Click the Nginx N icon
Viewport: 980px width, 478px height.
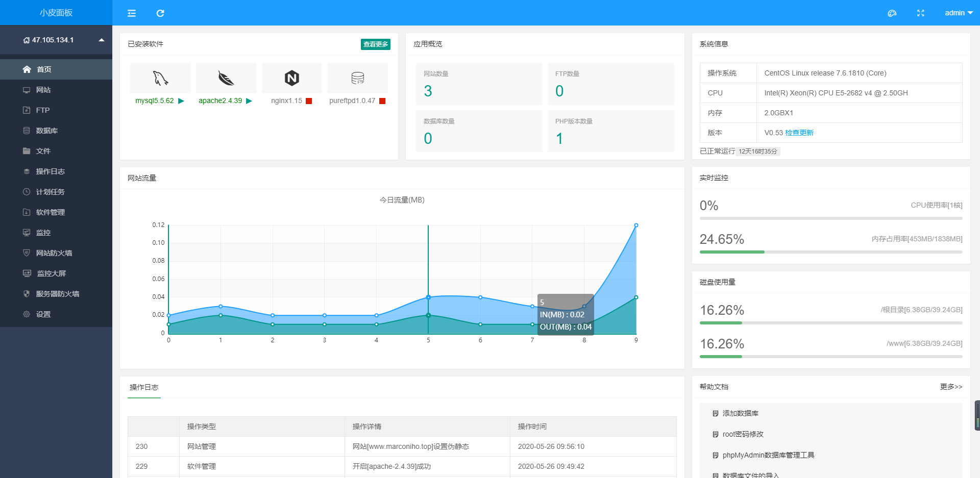(x=292, y=78)
